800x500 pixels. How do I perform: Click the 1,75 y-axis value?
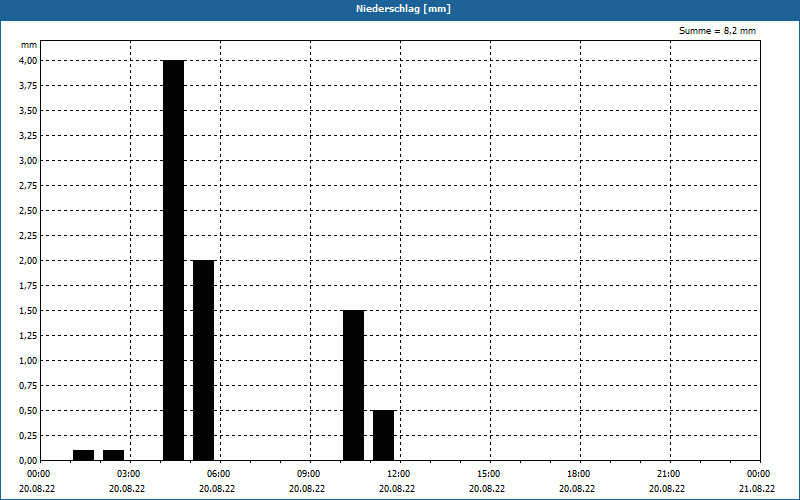[28, 286]
